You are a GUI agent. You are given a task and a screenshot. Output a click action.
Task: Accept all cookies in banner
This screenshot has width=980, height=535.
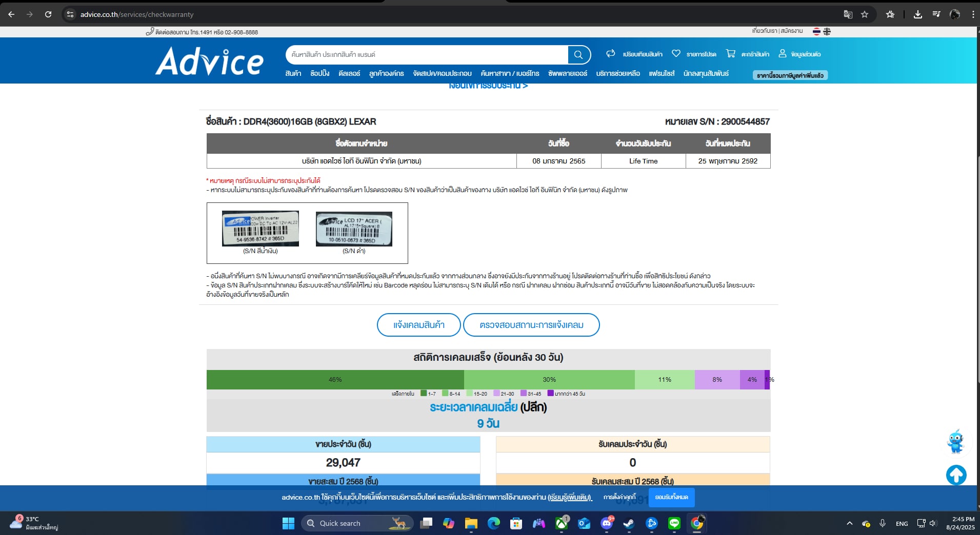coord(671,497)
